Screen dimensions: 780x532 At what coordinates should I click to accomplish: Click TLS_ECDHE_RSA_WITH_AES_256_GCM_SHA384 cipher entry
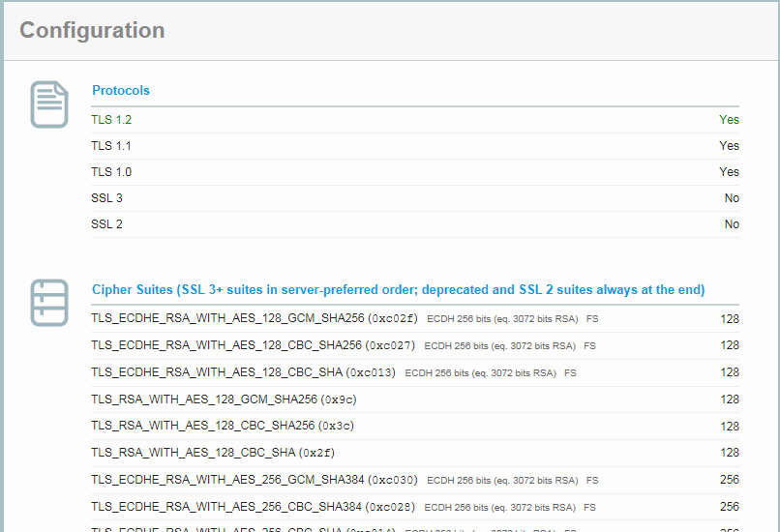pyautogui.click(x=227, y=480)
